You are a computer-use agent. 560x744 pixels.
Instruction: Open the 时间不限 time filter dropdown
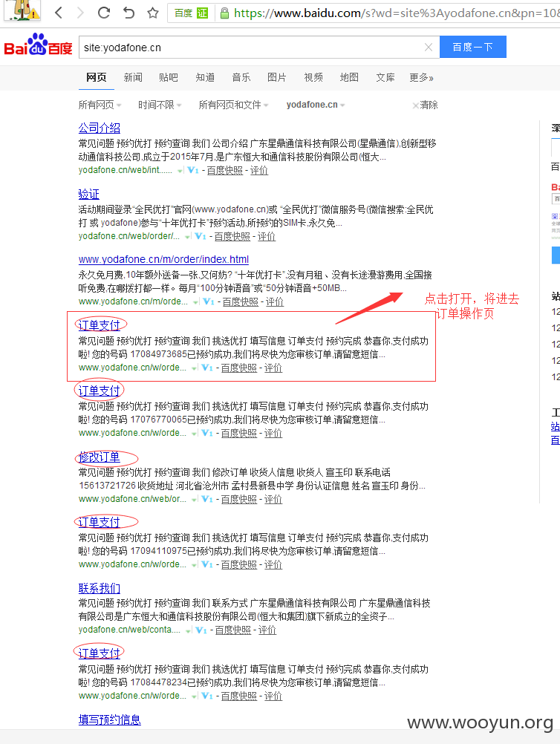click(x=160, y=105)
